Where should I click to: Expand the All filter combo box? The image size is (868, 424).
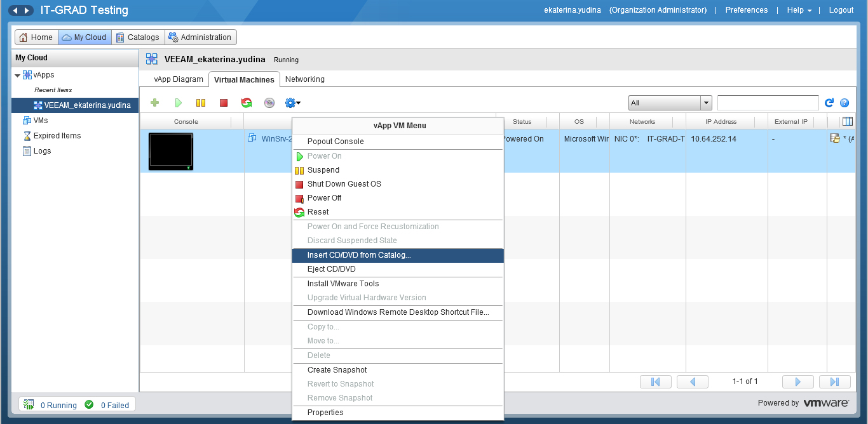(x=705, y=103)
